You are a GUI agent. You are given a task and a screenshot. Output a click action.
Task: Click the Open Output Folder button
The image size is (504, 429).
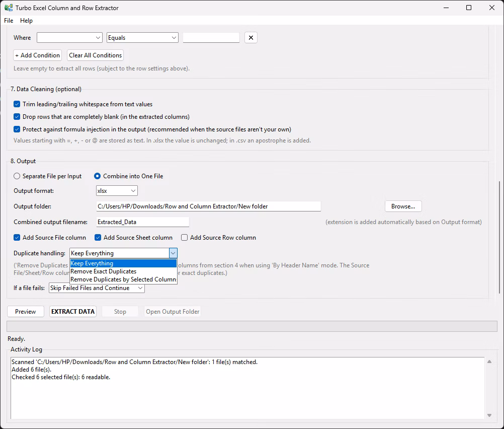point(173,312)
